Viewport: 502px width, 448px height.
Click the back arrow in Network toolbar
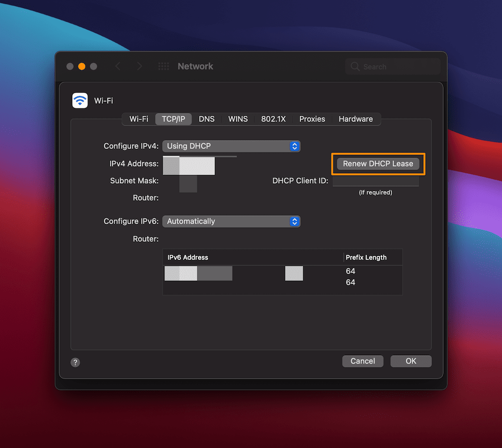pyautogui.click(x=118, y=66)
